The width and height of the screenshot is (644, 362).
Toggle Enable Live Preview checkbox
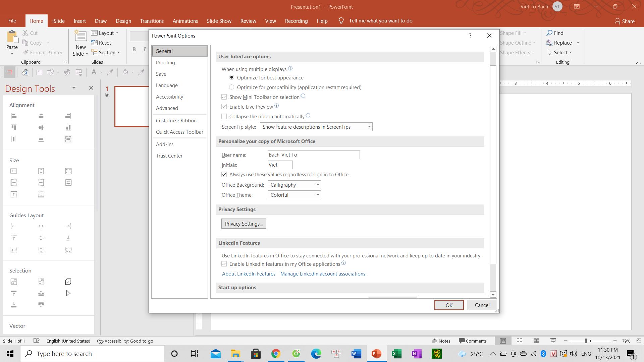(x=224, y=107)
